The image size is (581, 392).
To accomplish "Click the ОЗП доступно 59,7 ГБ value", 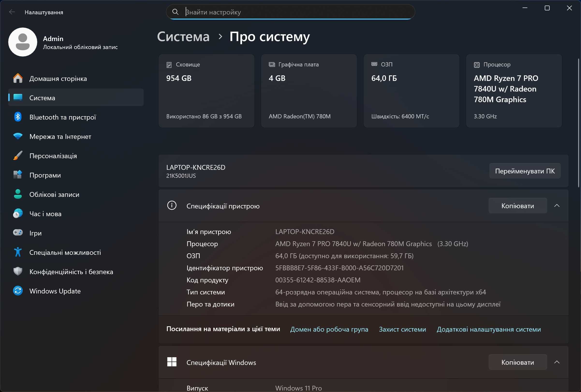I will pyautogui.click(x=344, y=256).
